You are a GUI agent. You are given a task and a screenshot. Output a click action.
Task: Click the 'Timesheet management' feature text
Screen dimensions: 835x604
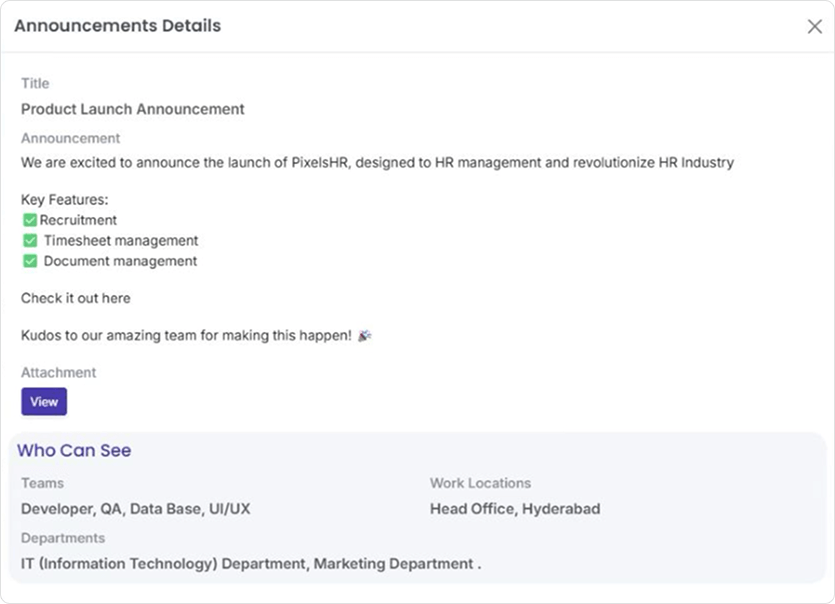click(121, 241)
